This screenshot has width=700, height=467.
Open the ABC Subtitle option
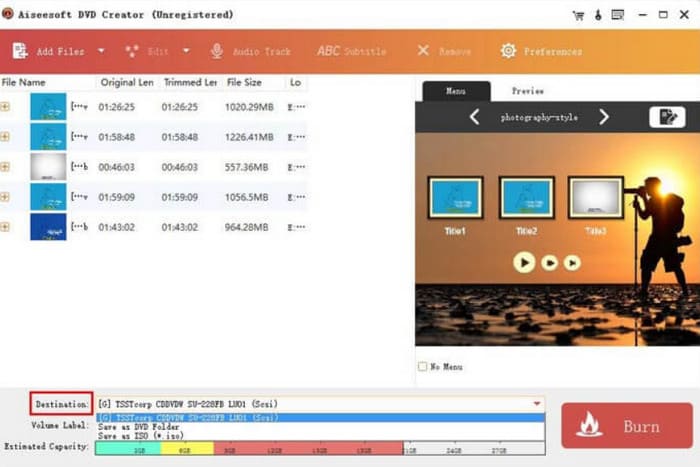click(x=351, y=51)
